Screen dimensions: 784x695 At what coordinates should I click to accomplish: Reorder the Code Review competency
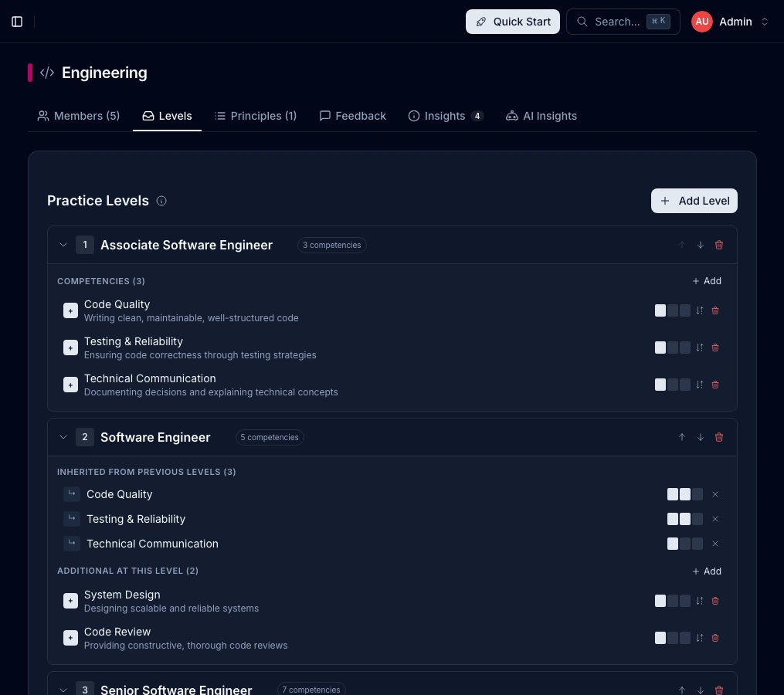[700, 638]
